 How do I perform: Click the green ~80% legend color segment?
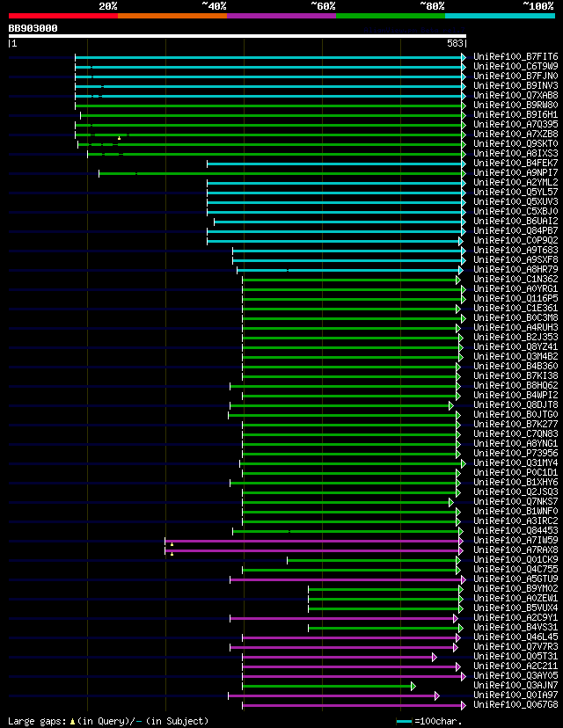391,16
